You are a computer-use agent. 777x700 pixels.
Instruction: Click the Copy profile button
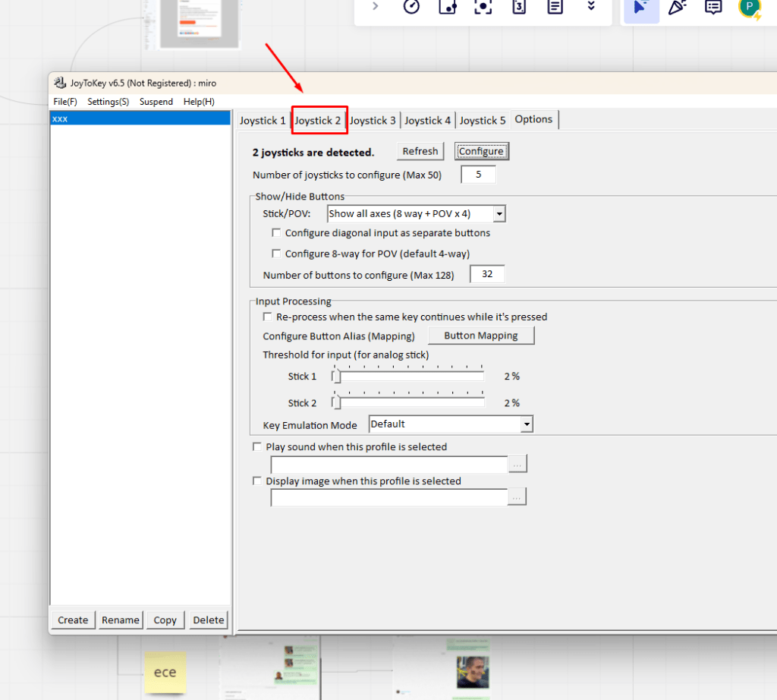tap(165, 620)
